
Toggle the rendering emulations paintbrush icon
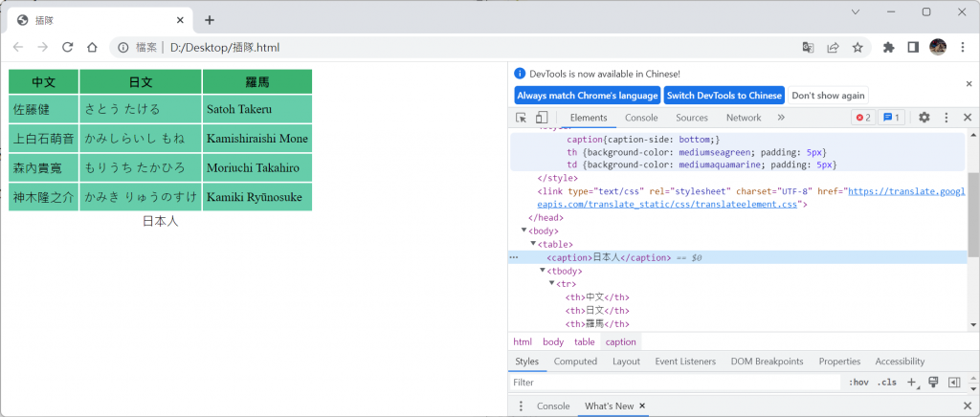coord(933,382)
